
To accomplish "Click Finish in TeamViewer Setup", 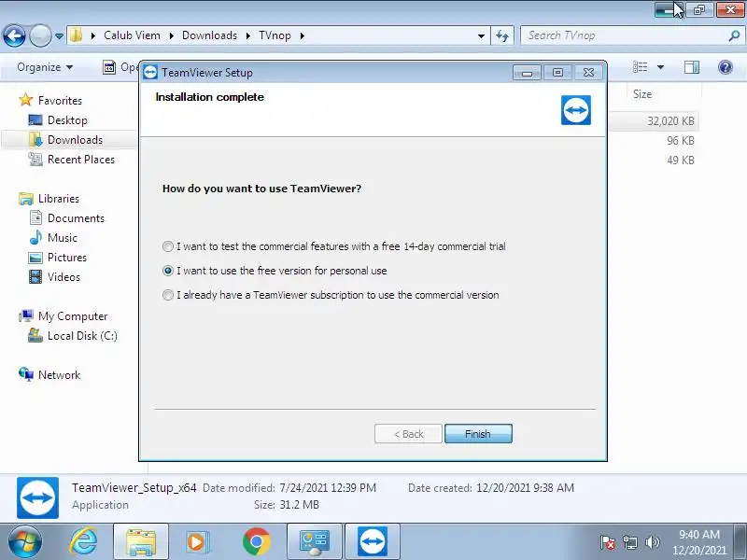I will pos(478,434).
